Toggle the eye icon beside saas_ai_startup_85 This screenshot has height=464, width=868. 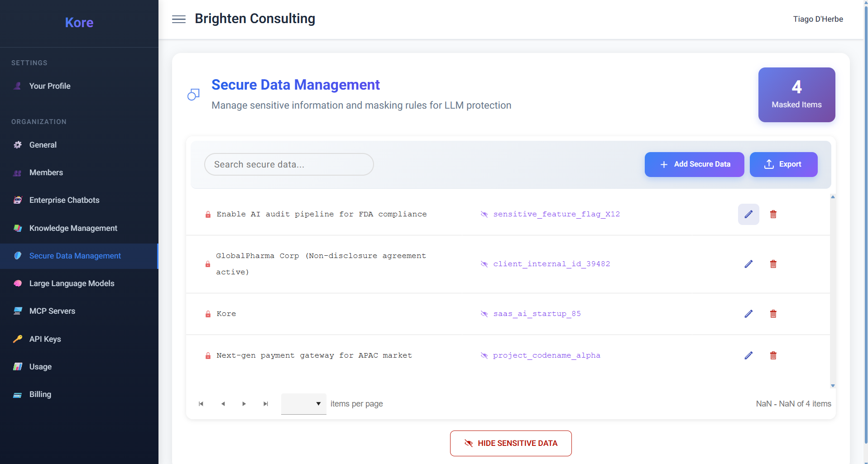click(484, 314)
